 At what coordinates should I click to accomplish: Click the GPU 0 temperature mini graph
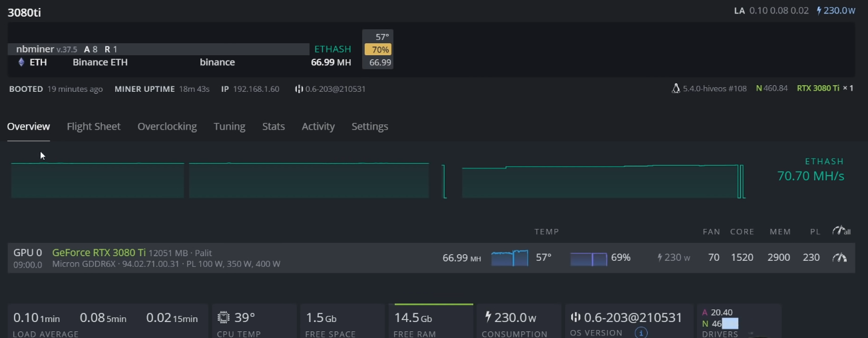(509, 258)
